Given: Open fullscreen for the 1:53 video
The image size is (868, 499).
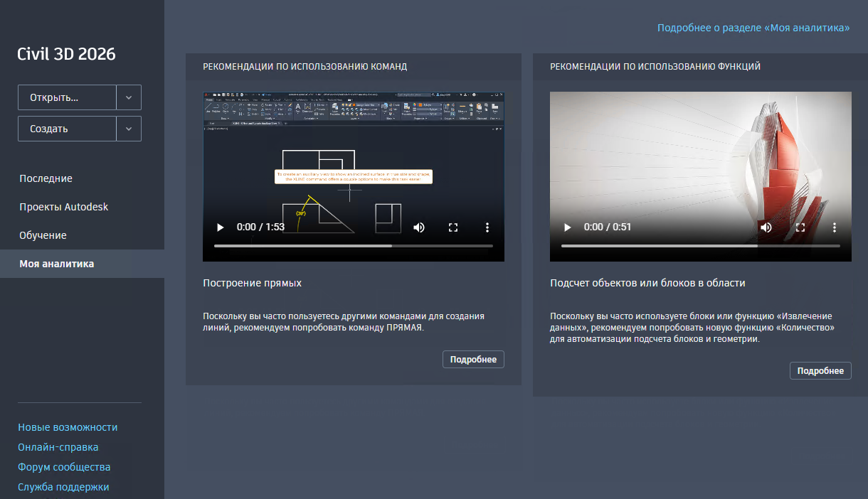Looking at the screenshot, I should 453,227.
